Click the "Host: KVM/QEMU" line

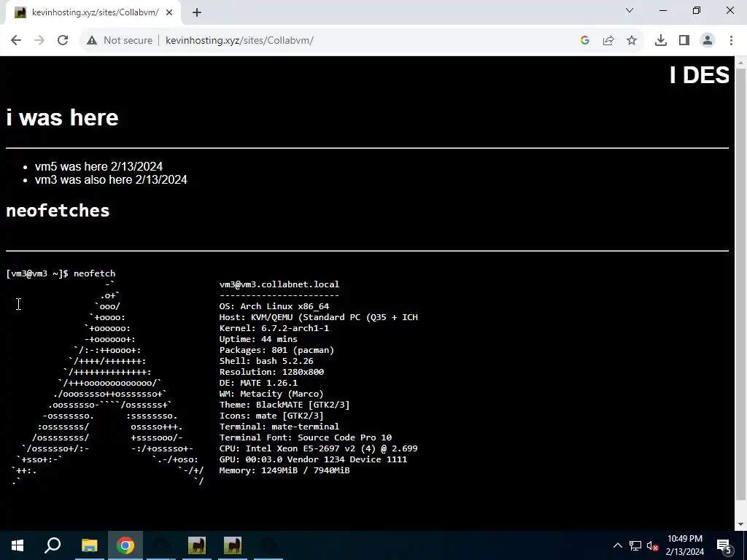click(x=318, y=317)
